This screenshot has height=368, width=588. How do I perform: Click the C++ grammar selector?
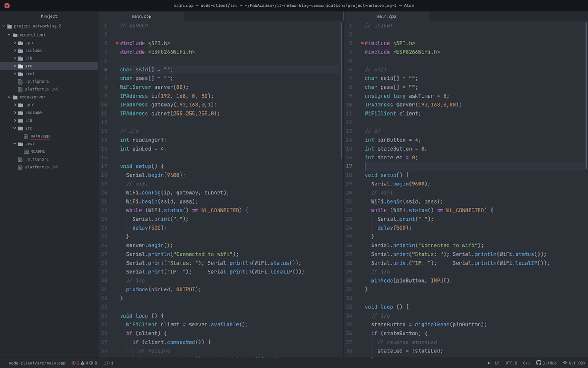click(527, 363)
